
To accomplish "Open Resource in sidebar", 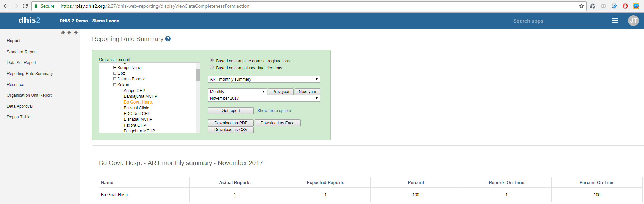I will [16, 85].
